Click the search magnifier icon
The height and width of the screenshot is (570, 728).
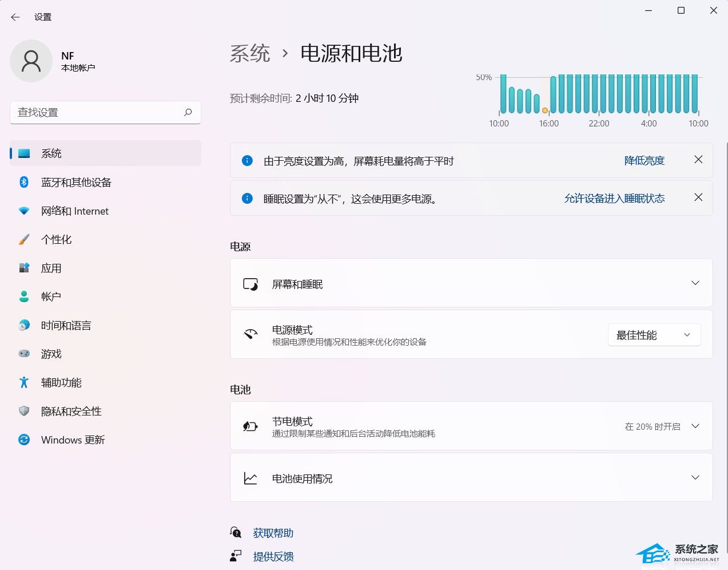point(188,113)
